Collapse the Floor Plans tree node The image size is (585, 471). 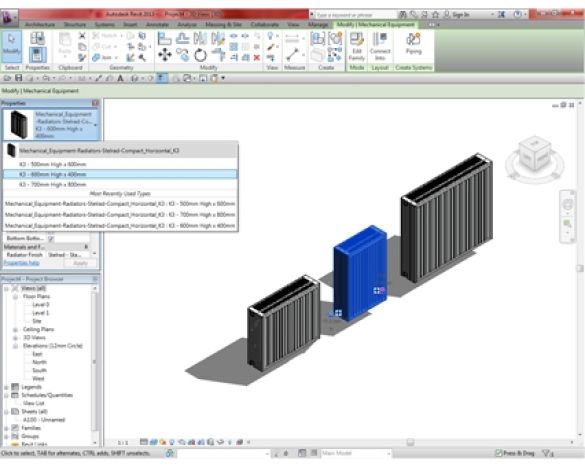click(15, 296)
